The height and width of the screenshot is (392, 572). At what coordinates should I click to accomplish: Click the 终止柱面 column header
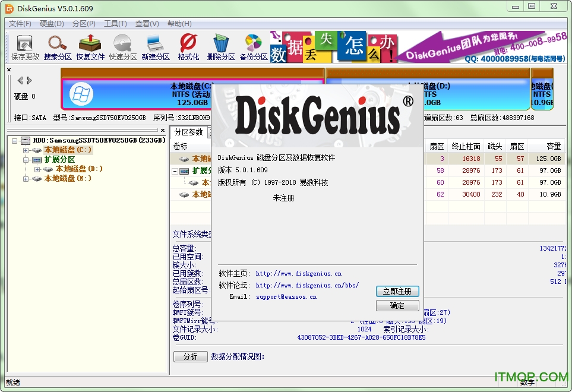click(466, 147)
